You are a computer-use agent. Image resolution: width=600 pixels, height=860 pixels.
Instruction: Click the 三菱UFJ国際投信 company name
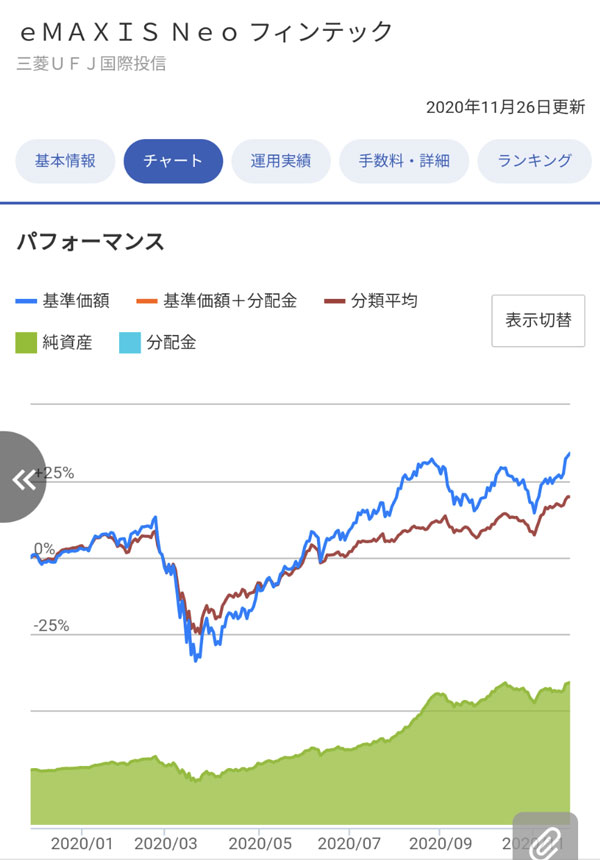[92, 64]
